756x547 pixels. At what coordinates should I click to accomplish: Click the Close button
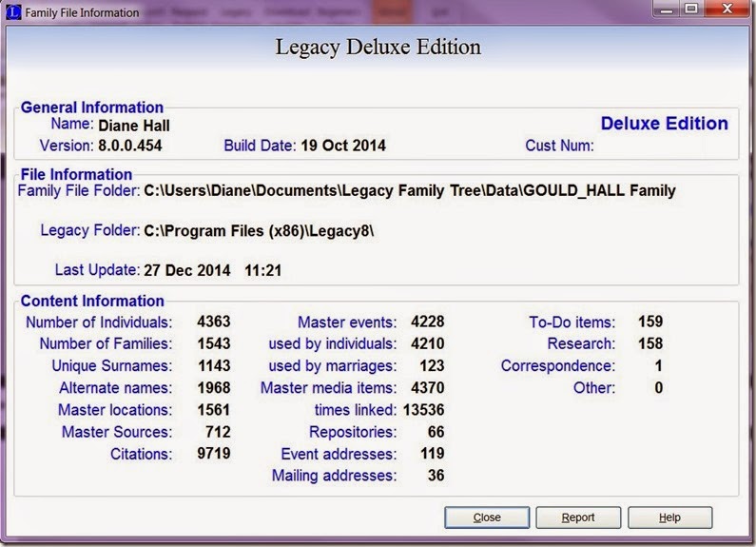(487, 518)
